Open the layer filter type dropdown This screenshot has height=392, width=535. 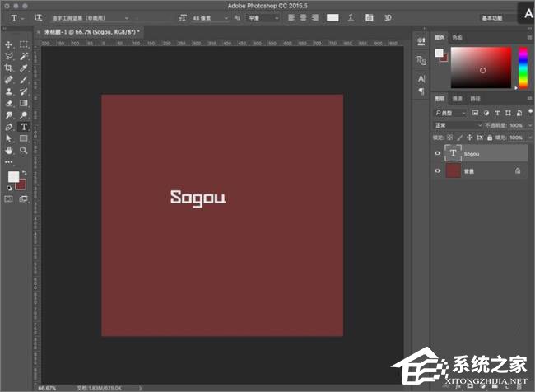tap(450, 113)
